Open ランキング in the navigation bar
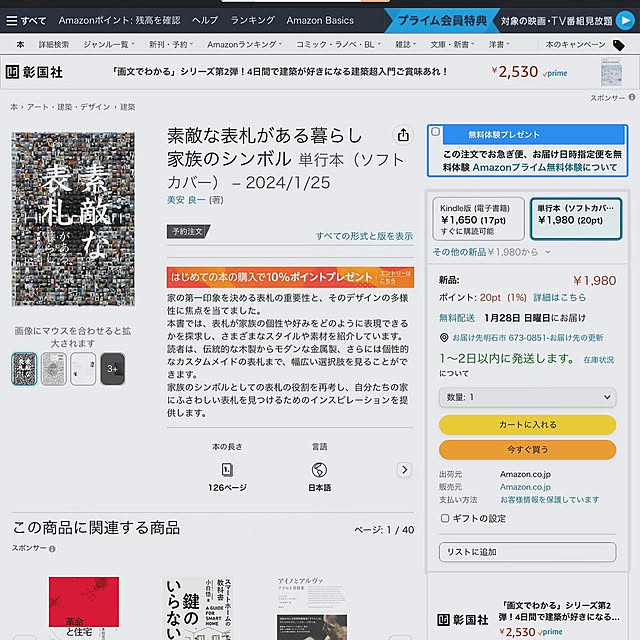 pos(252,20)
